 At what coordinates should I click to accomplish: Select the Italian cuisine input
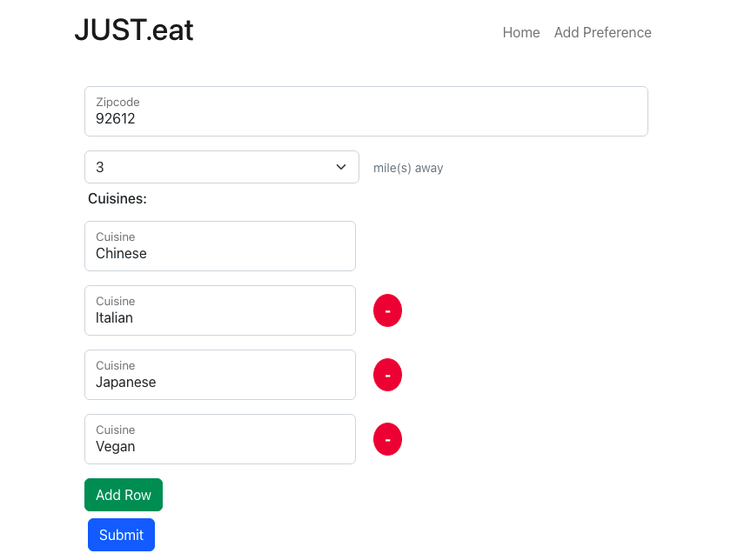pos(220,310)
